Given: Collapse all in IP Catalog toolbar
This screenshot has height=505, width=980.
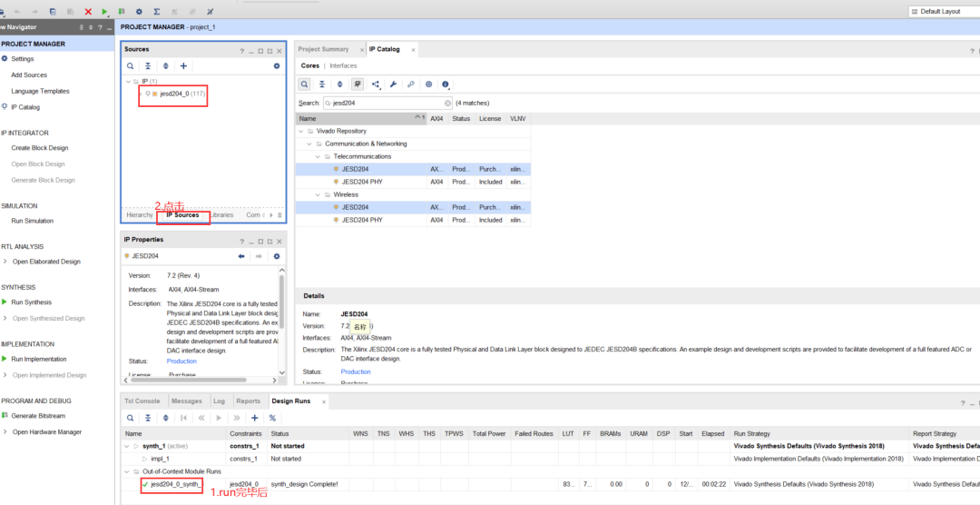Looking at the screenshot, I should pyautogui.click(x=322, y=84).
